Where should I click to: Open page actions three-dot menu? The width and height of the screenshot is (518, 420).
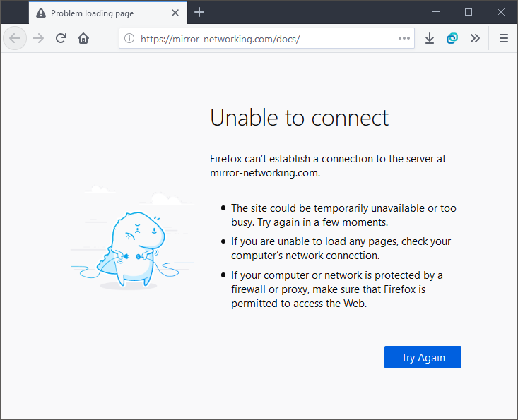pyautogui.click(x=404, y=38)
